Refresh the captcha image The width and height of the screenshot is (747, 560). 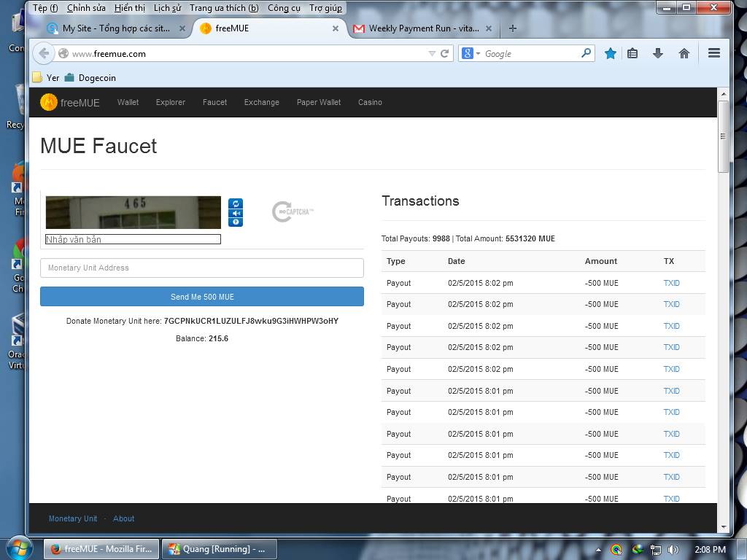click(236, 203)
